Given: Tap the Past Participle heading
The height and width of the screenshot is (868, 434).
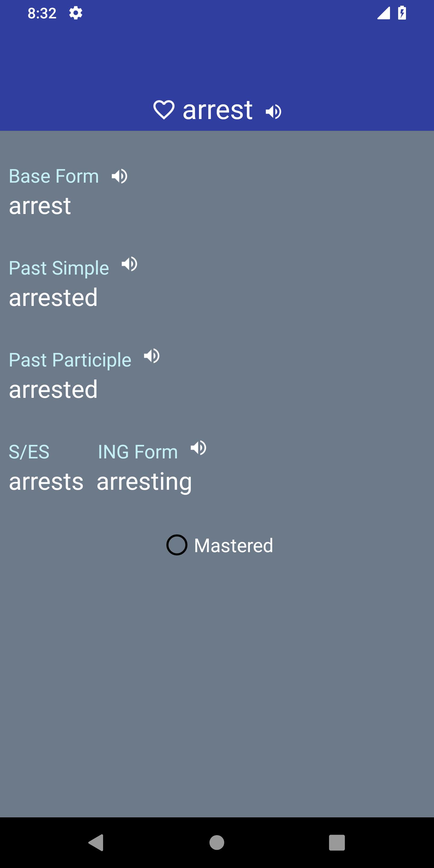Looking at the screenshot, I should coord(70,360).
